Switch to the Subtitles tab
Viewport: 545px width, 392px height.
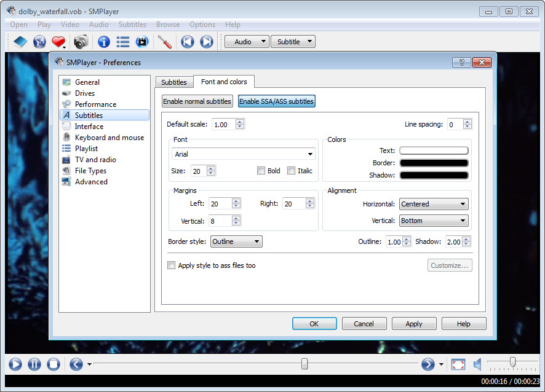coord(174,82)
